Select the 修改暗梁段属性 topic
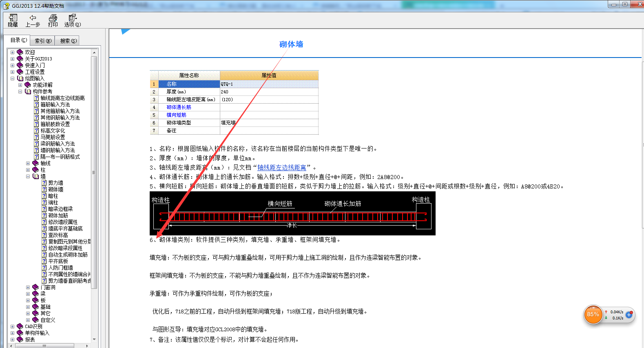The width and height of the screenshot is (644, 348). (65, 248)
